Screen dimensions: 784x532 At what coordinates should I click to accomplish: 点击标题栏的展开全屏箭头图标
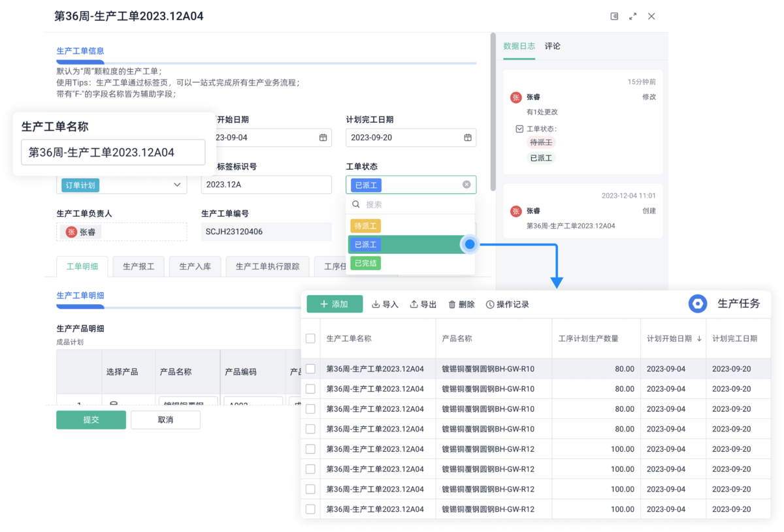[x=632, y=16]
